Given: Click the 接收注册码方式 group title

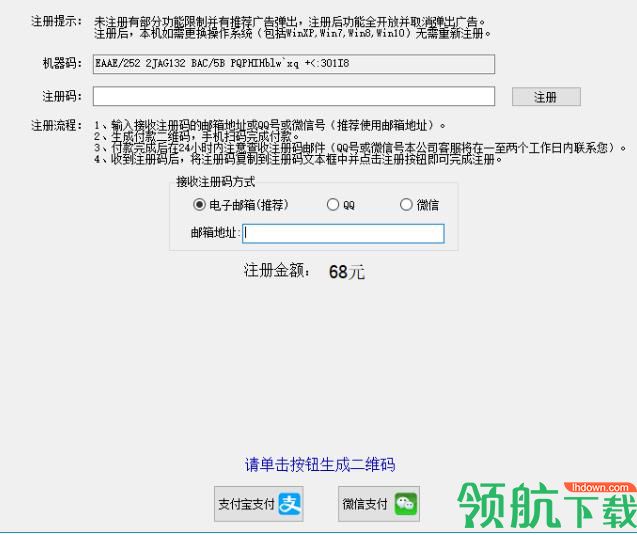Looking at the screenshot, I should pos(215,182).
